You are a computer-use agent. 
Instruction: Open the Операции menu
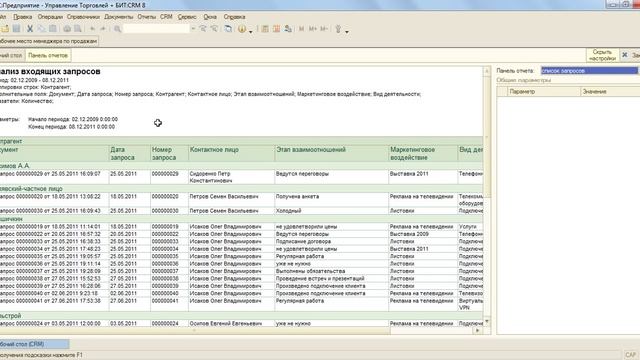pyautogui.click(x=50, y=17)
